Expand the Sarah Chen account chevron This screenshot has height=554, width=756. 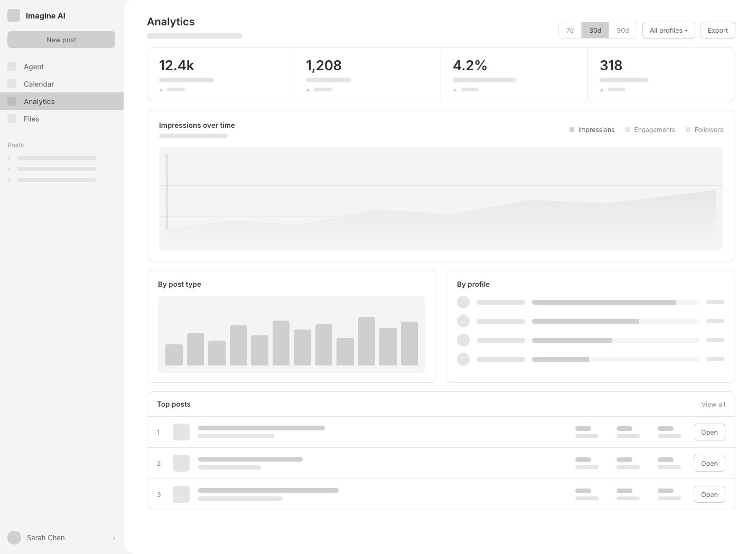(114, 538)
